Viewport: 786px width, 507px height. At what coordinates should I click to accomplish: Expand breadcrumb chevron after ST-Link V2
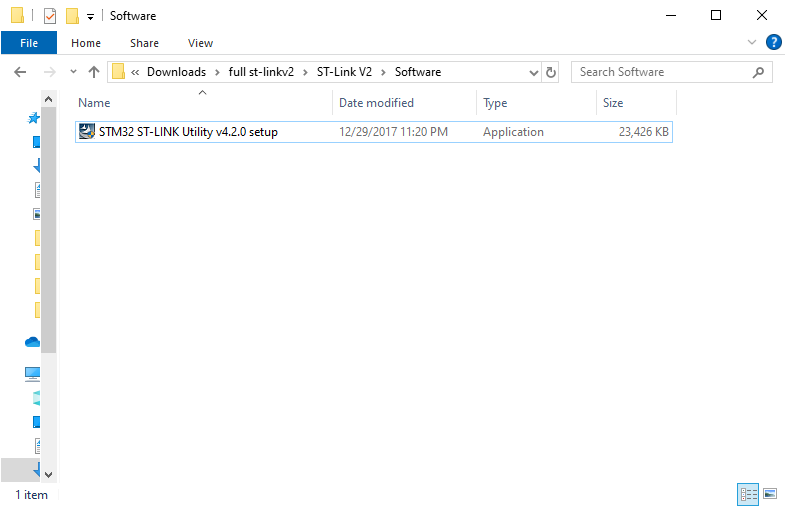click(383, 73)
